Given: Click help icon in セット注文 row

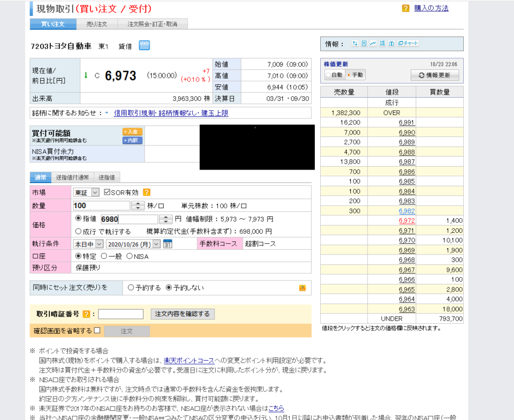Looking at the screenshot, I should point(302,288).
